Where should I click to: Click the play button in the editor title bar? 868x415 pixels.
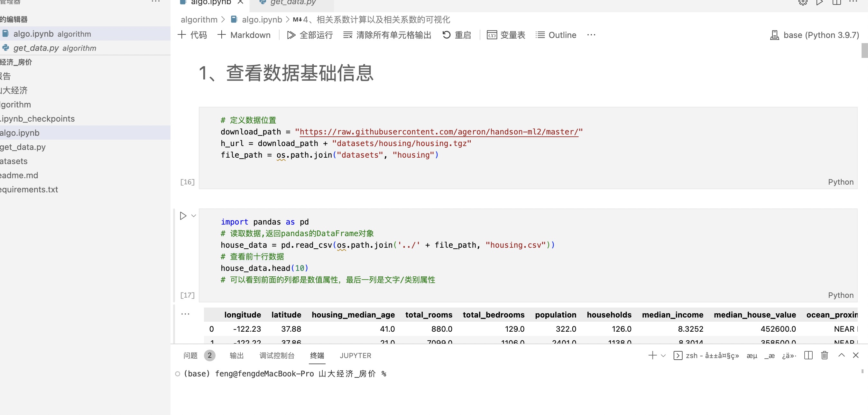coord(819,2)
